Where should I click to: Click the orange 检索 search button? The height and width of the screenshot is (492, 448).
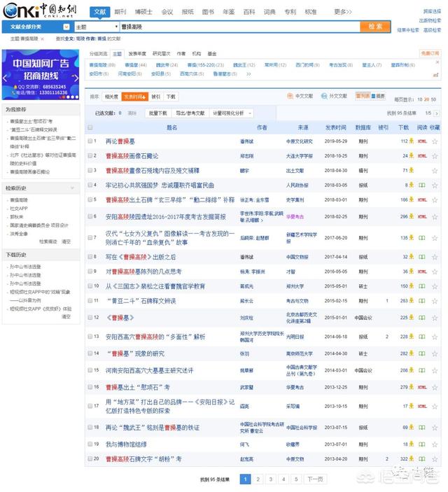point(375,27)
